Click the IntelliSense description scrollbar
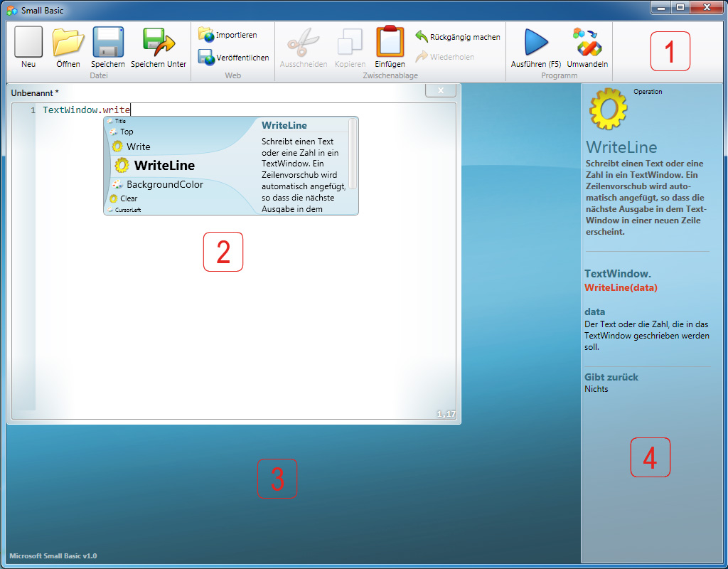Viewport: 728px width, 569px height. [353, 154]
